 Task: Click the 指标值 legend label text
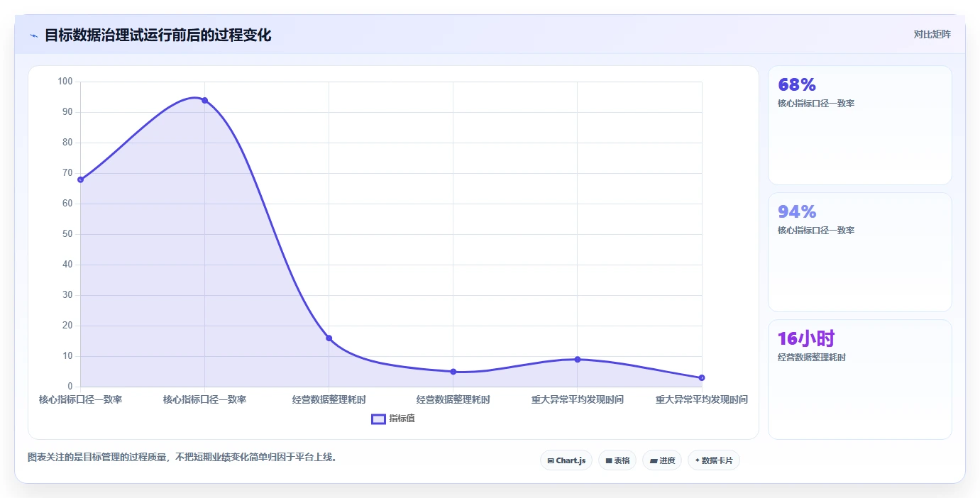[402, 419]
